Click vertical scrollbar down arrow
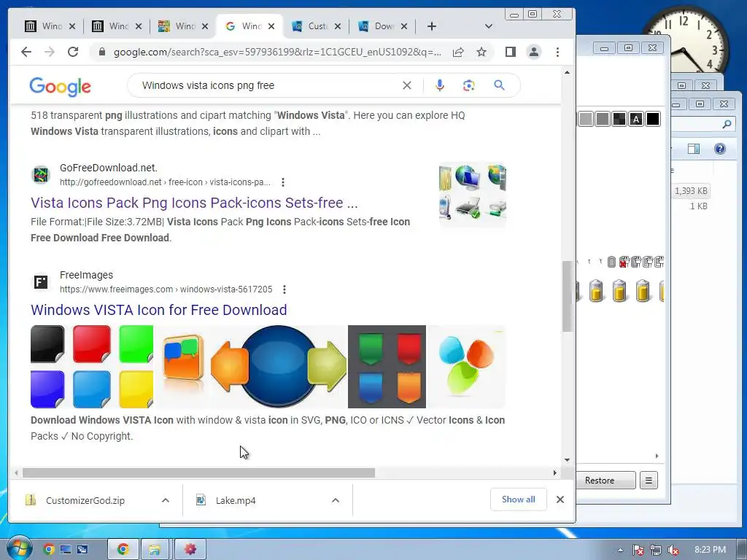This screenshot has height=560, width=747. click(567, 459)
